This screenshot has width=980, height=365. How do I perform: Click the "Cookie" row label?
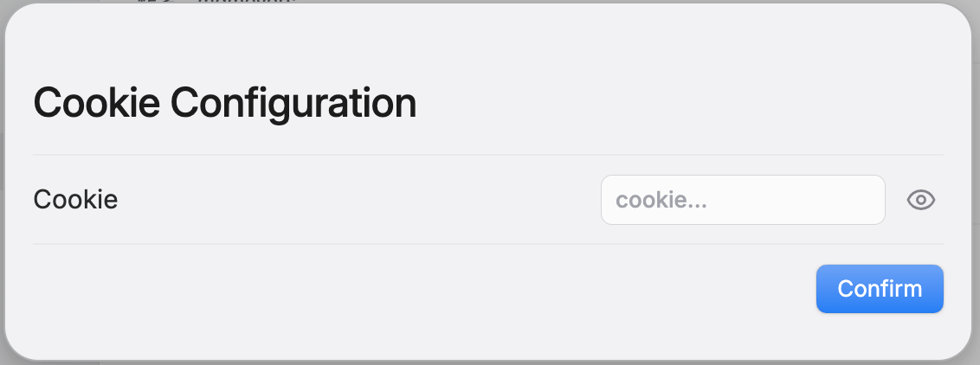75,200
